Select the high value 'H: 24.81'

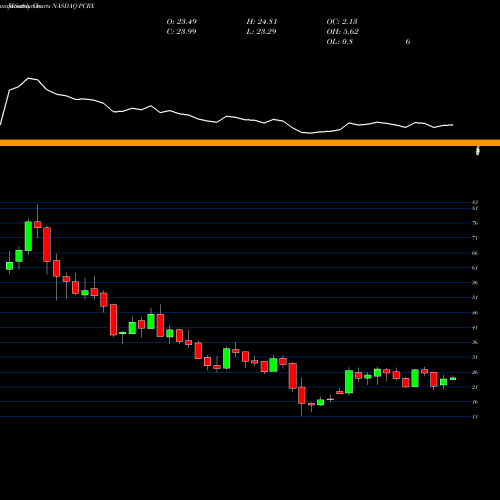coord(262,22)
